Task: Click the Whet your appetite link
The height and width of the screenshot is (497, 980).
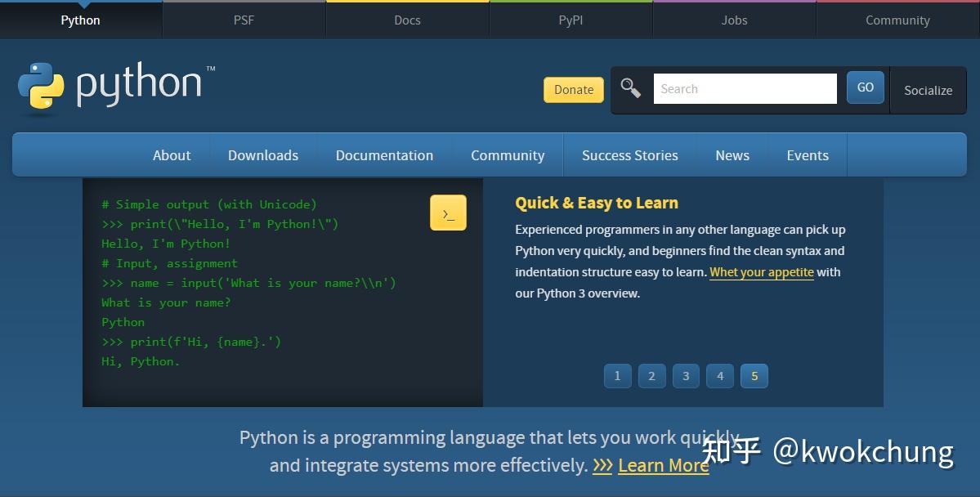Action: tap(761, 271)
